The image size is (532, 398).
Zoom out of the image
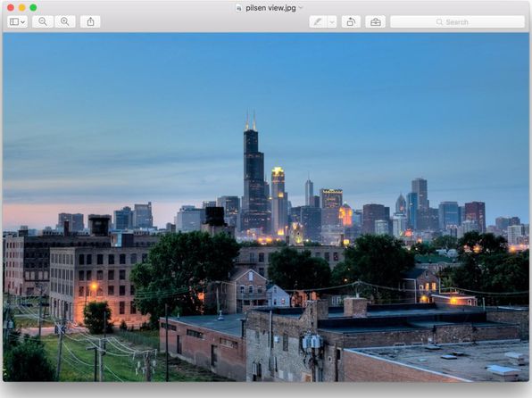pos(43,21)
